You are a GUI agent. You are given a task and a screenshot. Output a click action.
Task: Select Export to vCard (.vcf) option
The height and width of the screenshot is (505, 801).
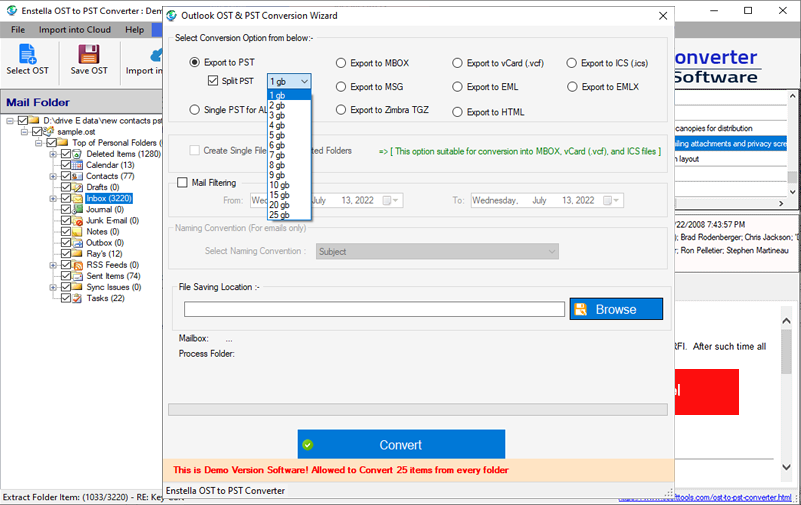(x=457, y=63)
